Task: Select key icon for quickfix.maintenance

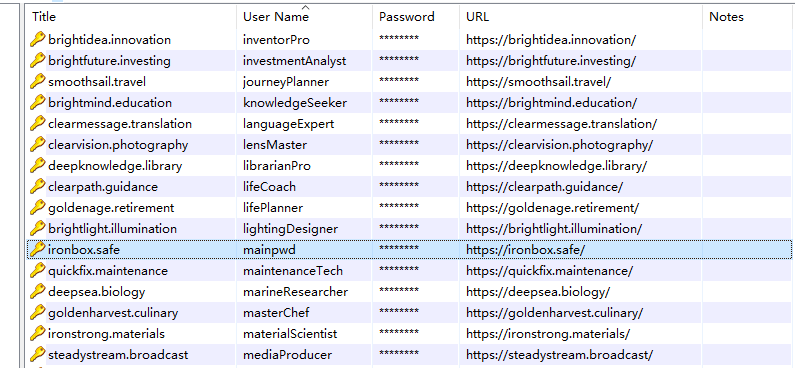Action: tap(38, 271)
